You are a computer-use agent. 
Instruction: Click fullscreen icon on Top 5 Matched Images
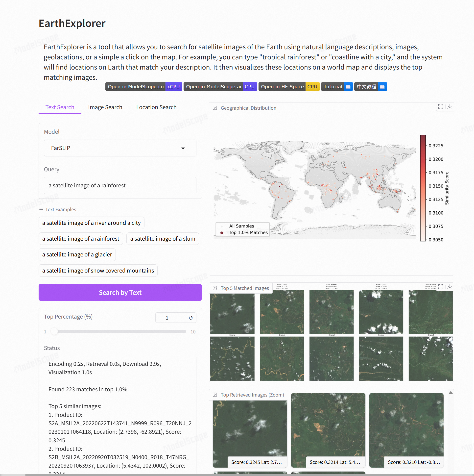[x=441, y=287]
